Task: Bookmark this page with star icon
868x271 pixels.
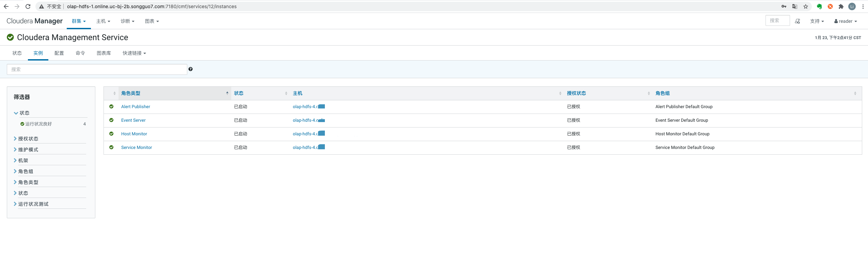Action: pyautogui.click(x=806, y=6)
